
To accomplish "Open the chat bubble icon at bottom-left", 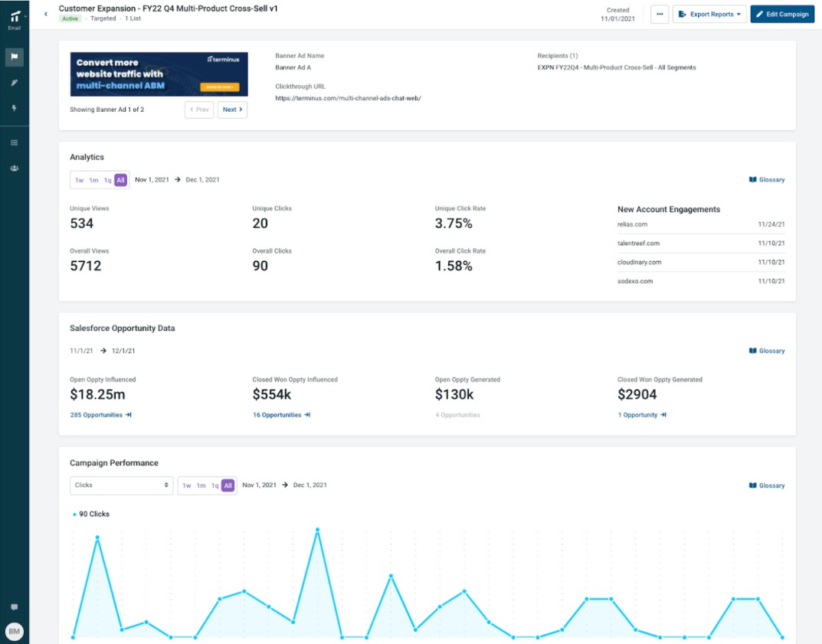I will click(x=14, y=606).
